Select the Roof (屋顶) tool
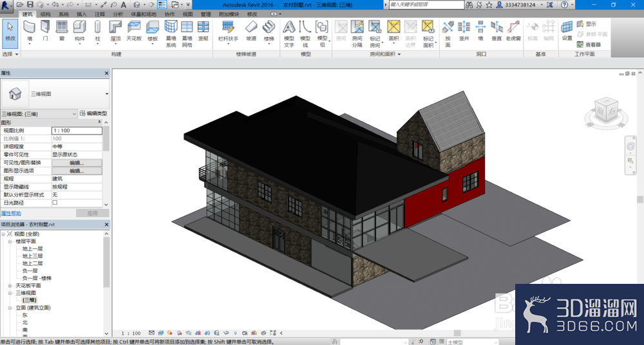This screenshot has width=644, height=345. tap(115, 32)
